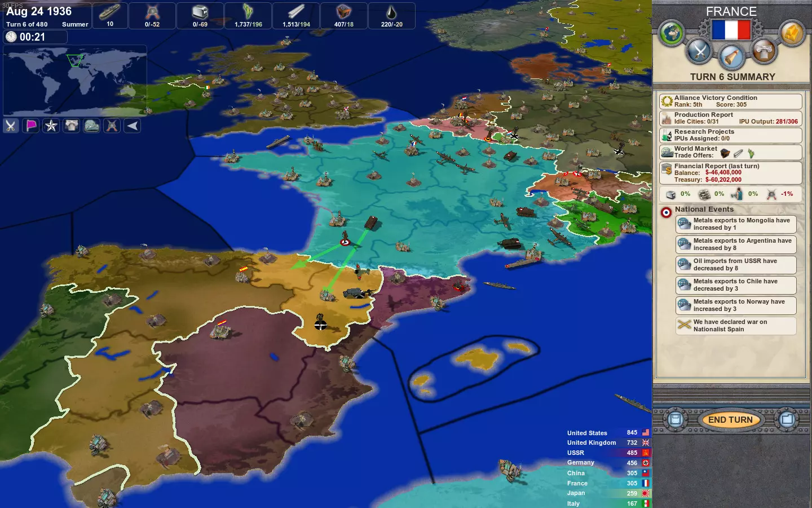Screen dimensions: 812x508
Task: Open the Mongolia metals exports event
Action: coord(736,224)
